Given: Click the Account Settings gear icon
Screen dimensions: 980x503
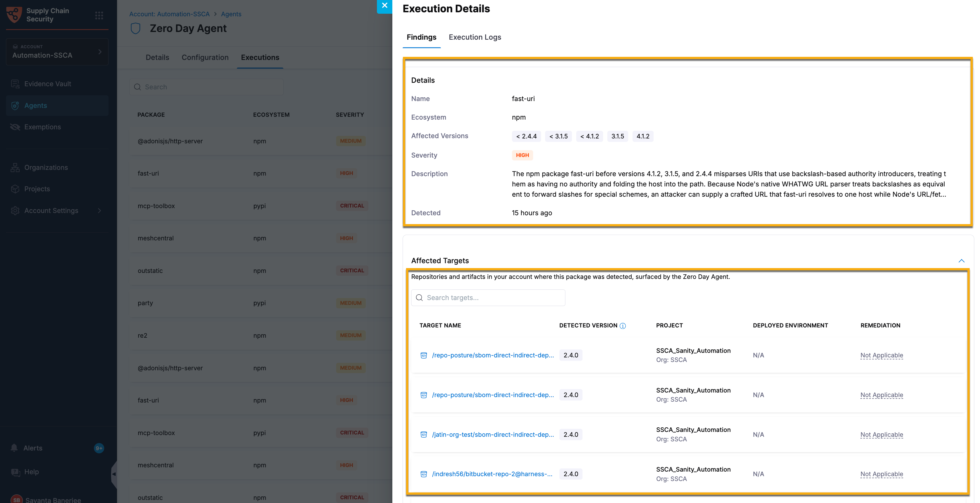Looking at the screenshot, I should tap(15, 210).
